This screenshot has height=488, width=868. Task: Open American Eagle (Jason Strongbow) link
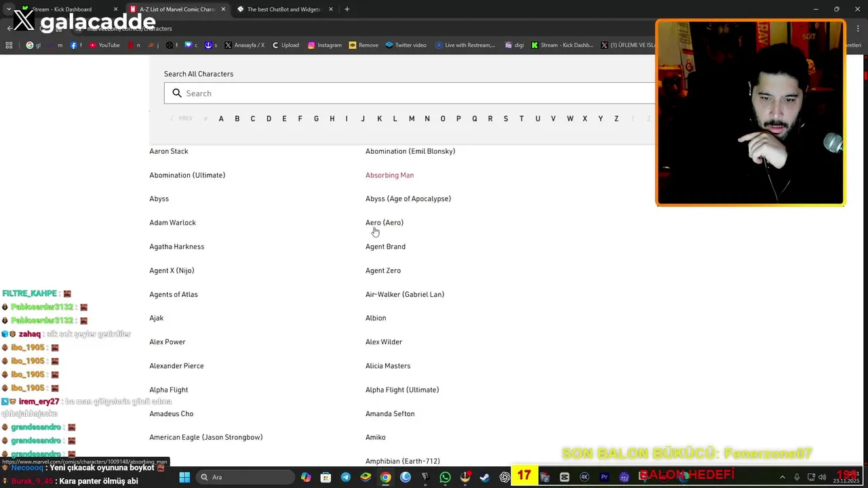[206, 437]
